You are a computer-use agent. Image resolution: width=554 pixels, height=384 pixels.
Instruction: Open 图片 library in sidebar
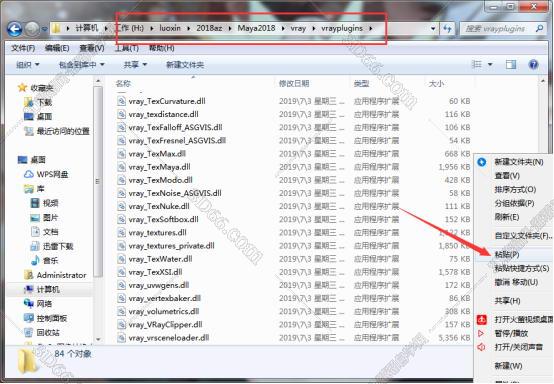click(45, 218)
